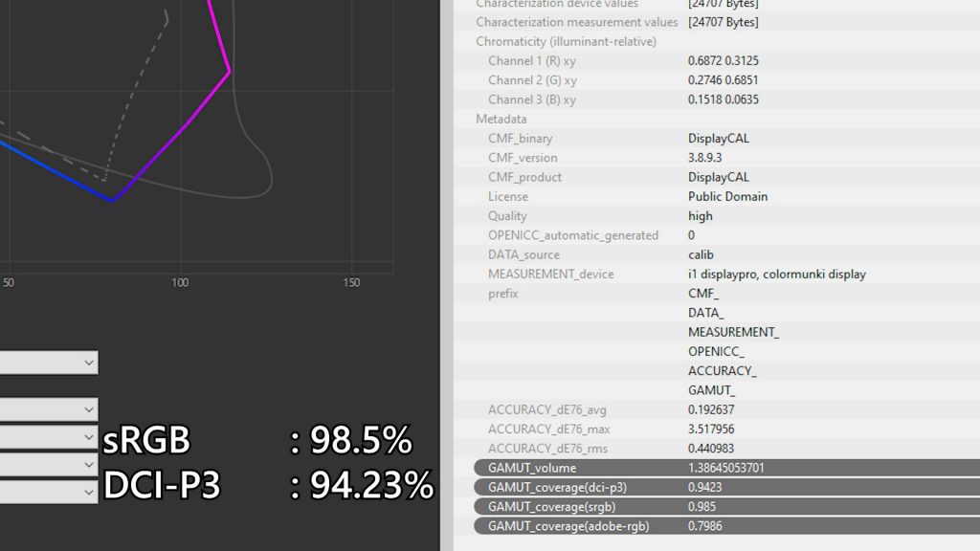The width and height of the screenshot is (980, 551).
Task: Click the 'ACCURACY_dE76_max' label
Action: 548,429
